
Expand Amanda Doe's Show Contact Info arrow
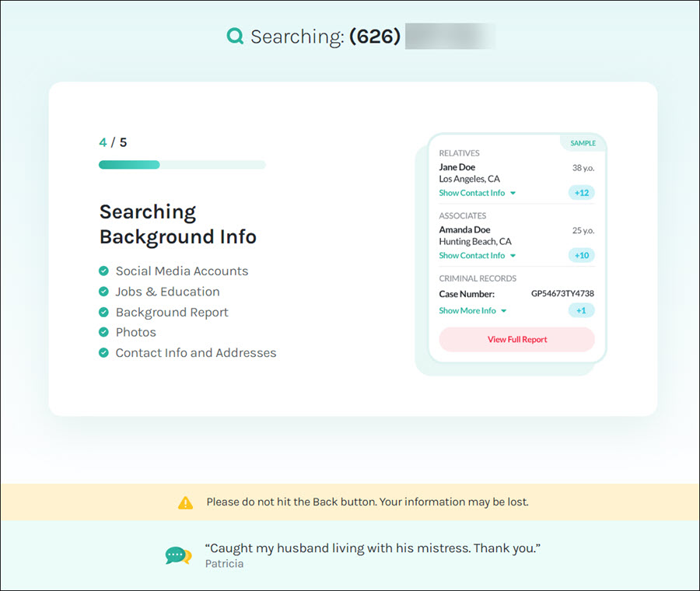point(513,256)
